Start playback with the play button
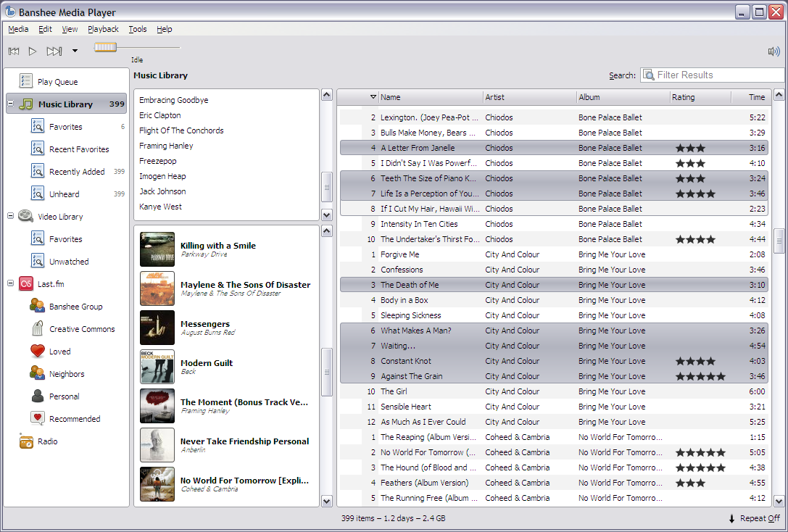This screenshot has width=788, height=532. [x=32, y=51]
